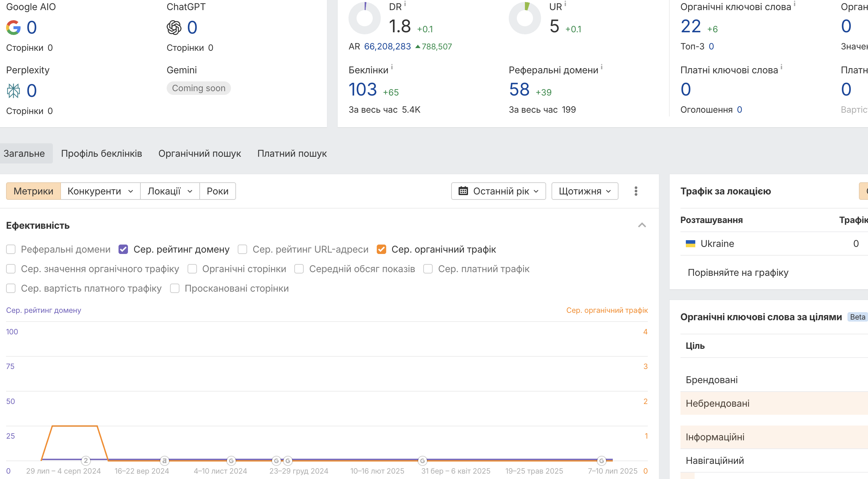Screen dimensions: 868x479
Task: Open the UR info tooltip icon
Action: coord(565,3)
